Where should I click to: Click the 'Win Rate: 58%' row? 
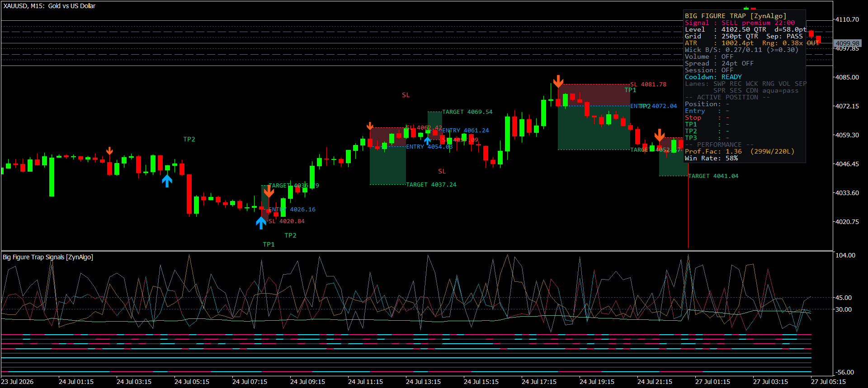pos(712,158)
